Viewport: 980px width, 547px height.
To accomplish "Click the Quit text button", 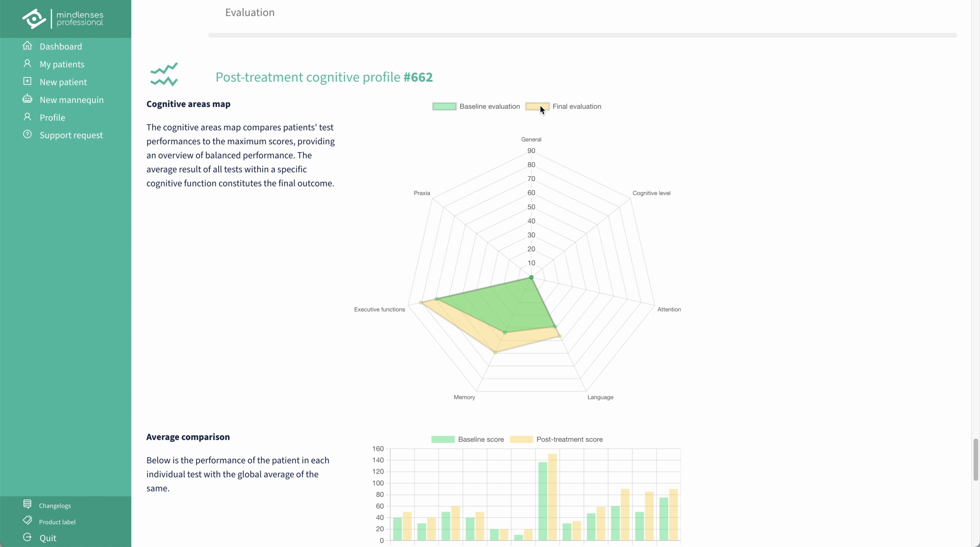I will [48, 538].
